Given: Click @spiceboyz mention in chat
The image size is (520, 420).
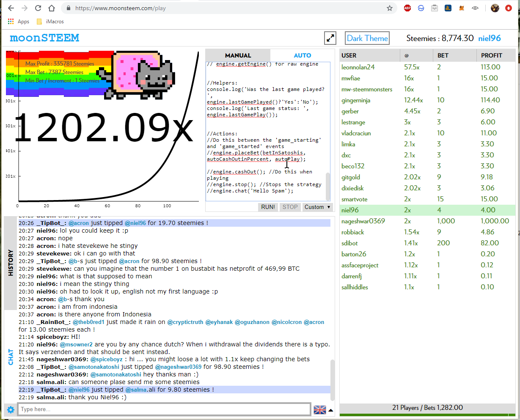Looking at the screenshot, I should (106, 359).
